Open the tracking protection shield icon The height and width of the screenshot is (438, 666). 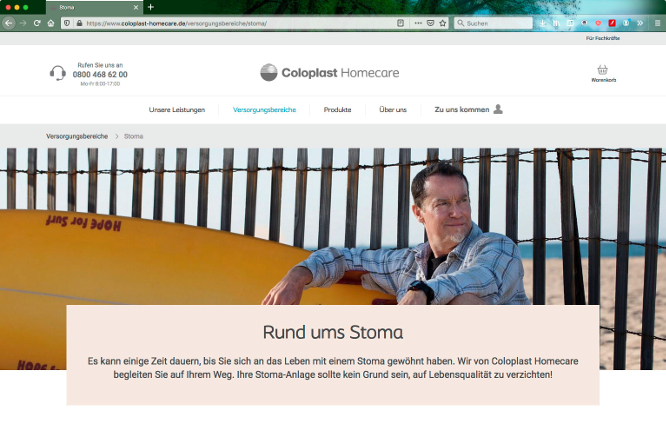tap(67, 23)
